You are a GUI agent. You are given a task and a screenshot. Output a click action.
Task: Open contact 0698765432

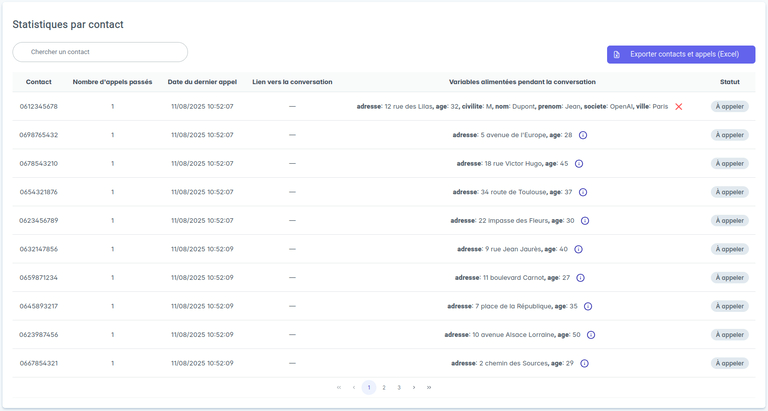click(x=39, y=135)
